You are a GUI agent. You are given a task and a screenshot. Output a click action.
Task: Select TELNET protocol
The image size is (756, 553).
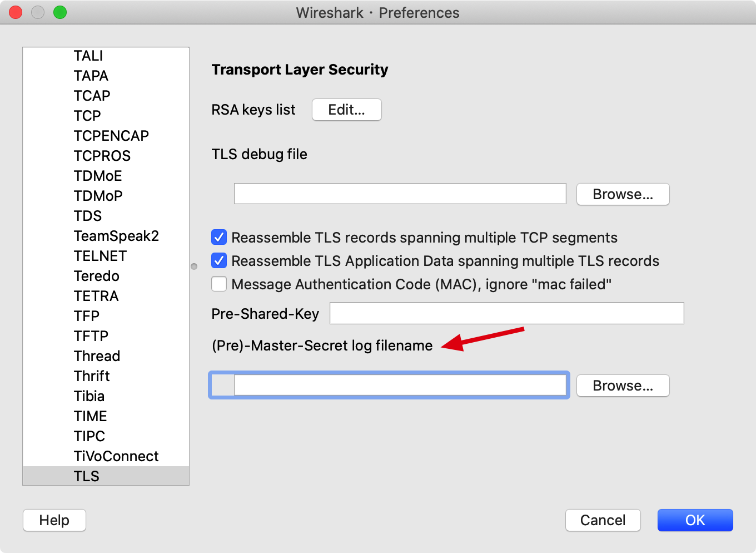tap(106, 256)
